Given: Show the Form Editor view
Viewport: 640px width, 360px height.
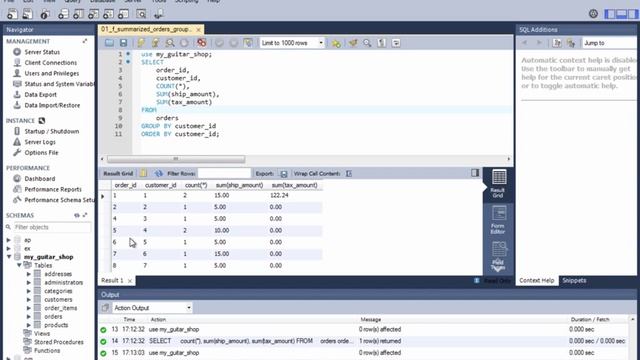Looking at the screenshot, I should pos(498,220).
